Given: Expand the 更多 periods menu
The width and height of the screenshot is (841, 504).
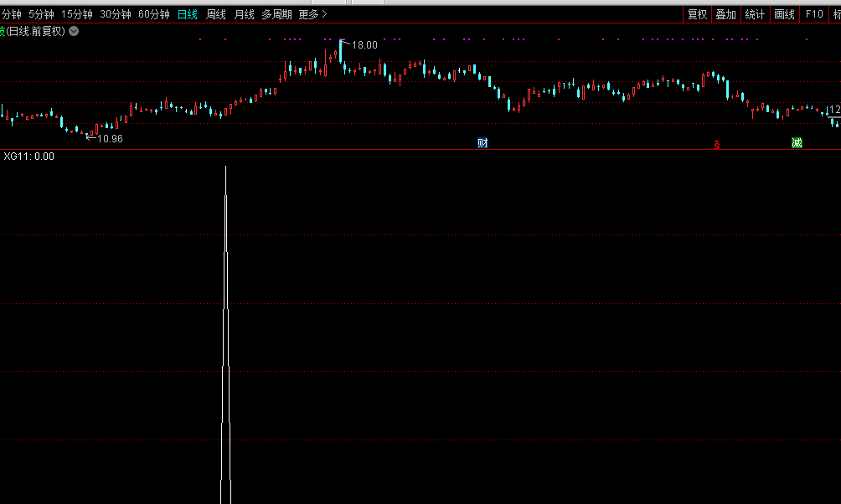Looking at the screenshot, I should click(312, 14).
